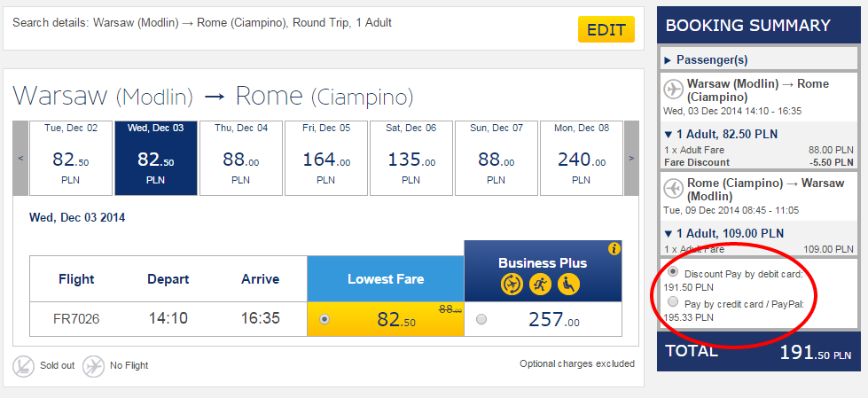The width and height of the screenshot is (868, 398).
Task: Click the return flight plane icon
Action: coord(673,189)
